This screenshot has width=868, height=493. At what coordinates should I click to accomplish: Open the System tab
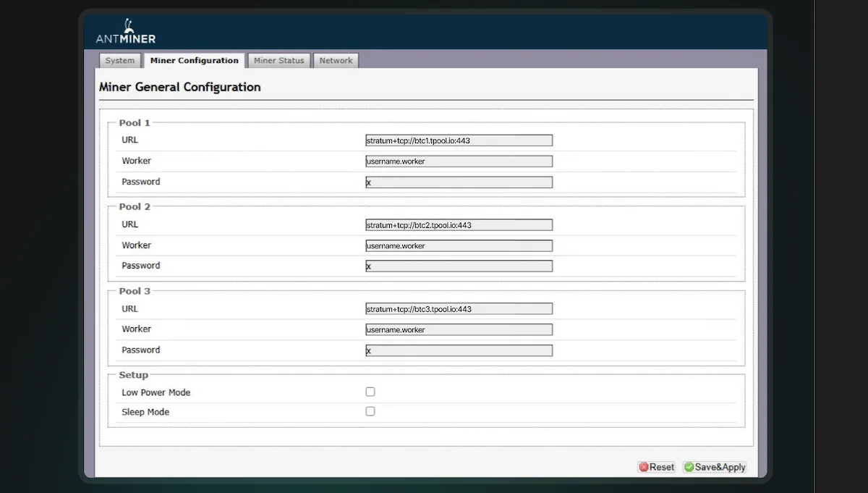pos(120,61)
